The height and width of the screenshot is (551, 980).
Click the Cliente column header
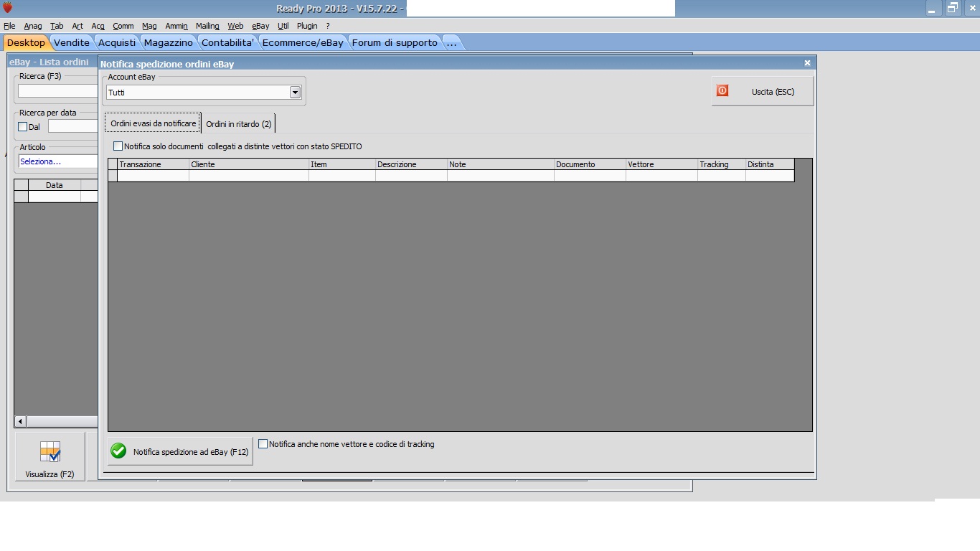[249, 164]
